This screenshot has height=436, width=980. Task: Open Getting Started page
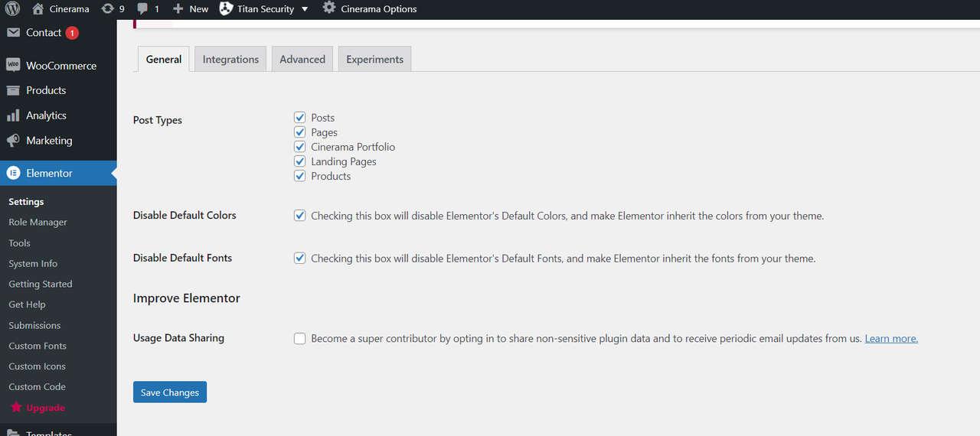point(41,284)
